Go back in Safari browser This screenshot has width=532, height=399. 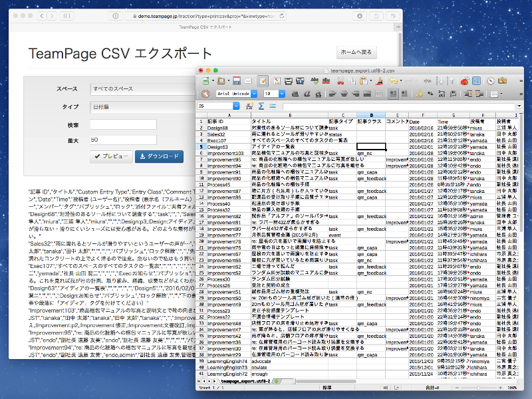(x=42, y=15)
